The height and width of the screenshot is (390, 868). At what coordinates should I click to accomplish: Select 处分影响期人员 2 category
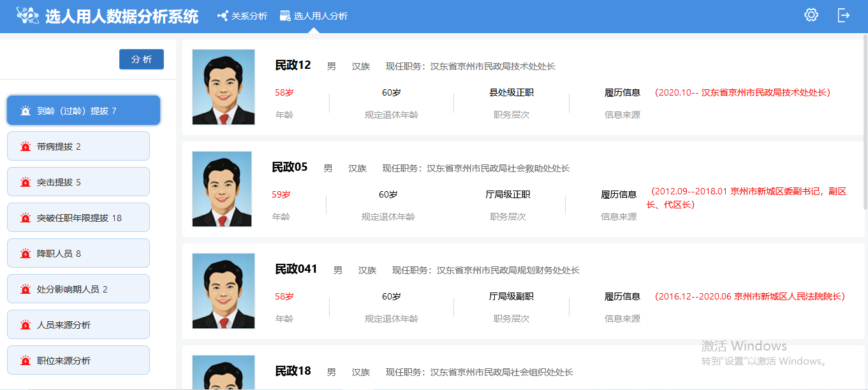point(78,289)
